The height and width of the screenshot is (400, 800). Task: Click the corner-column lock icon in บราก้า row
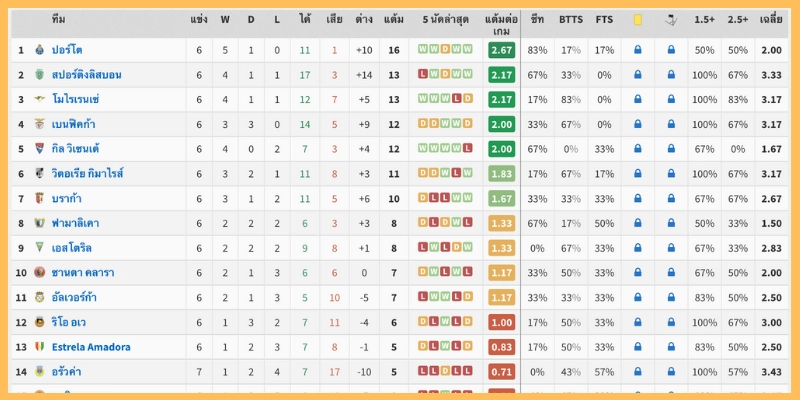(x=671, y=198)
